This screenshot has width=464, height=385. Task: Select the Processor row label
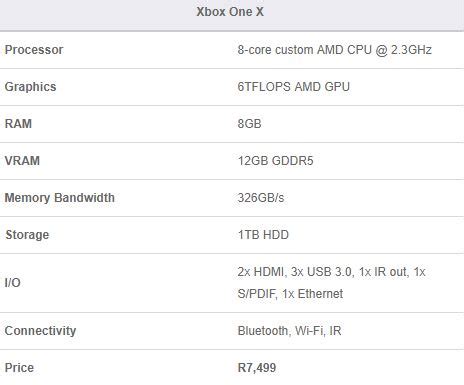click(34, 50)
